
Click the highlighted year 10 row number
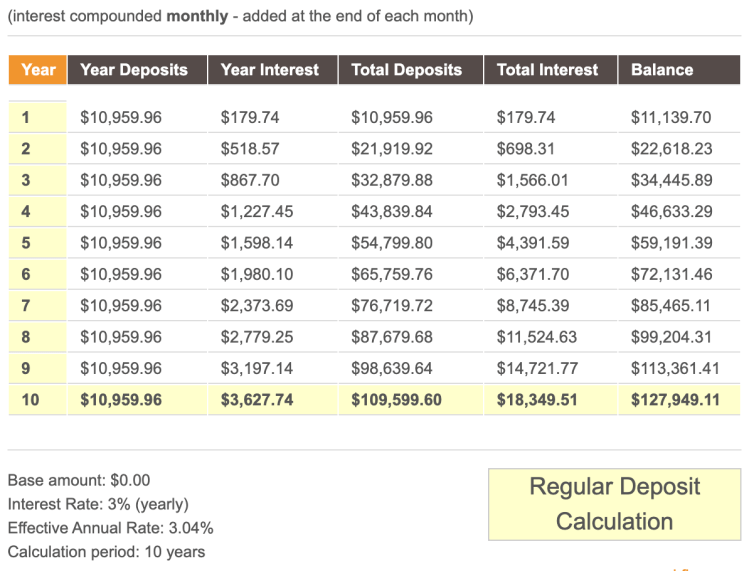coord(30,400)
